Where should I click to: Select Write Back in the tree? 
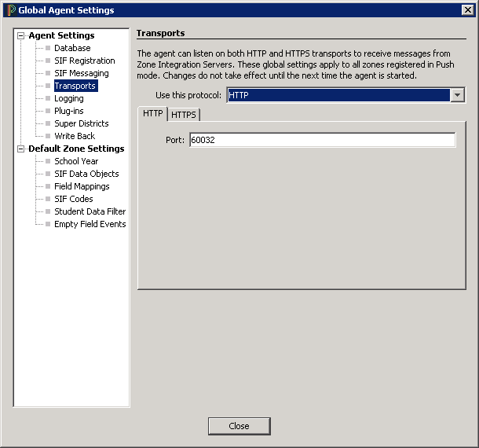click(x=75, y=136)
